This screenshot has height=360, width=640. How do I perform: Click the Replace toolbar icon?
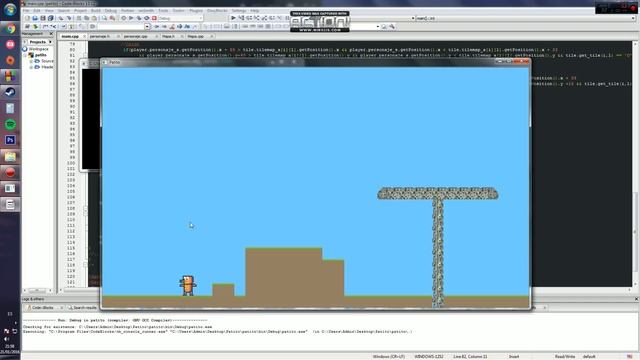tap(112, 18)
